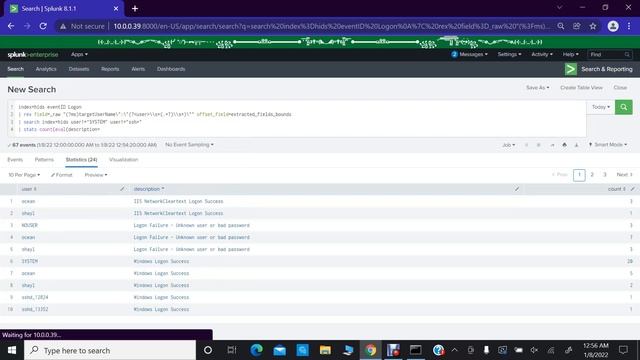Click the Close link near Save As
640x360 pixels.
pyautogui.click(x=620, y=88)
